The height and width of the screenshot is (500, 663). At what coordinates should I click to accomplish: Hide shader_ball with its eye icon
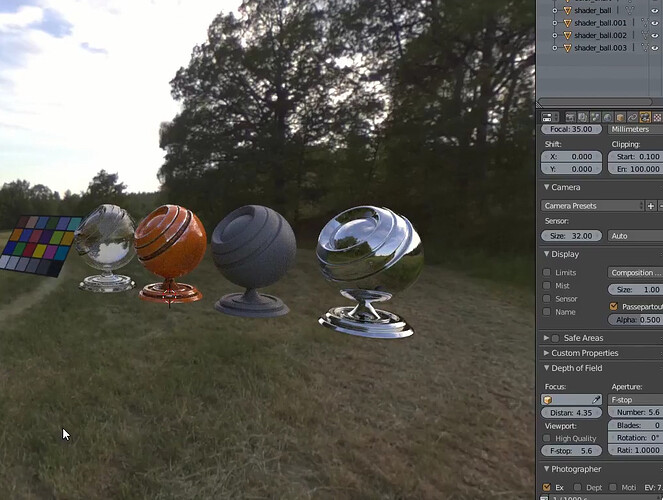(x=655, y=11)
